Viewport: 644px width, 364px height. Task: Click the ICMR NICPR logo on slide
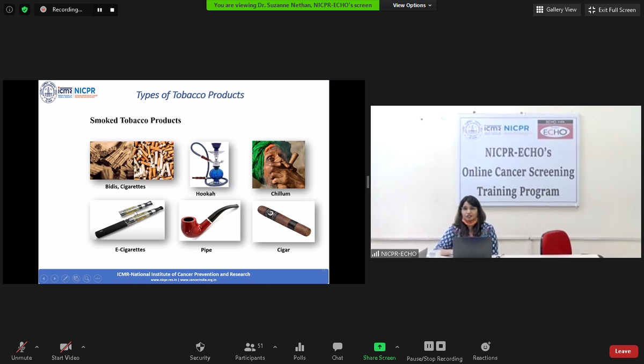pyautogui.click(x=68, y=92)
